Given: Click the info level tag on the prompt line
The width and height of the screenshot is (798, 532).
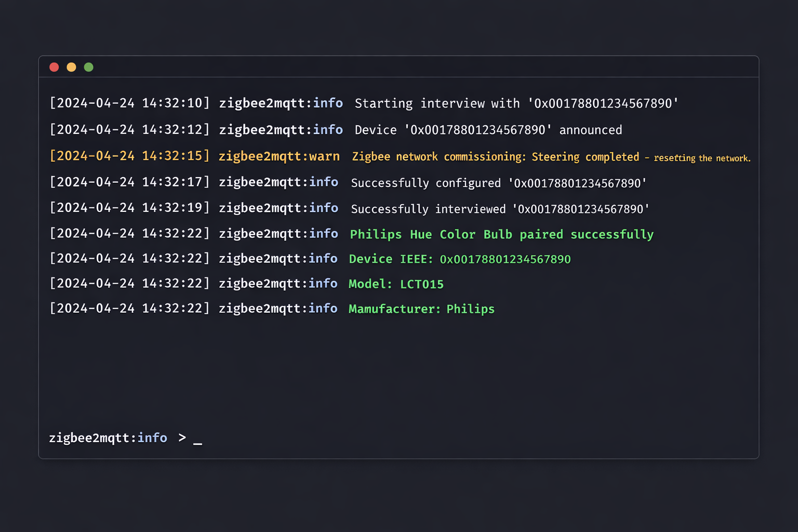Looking at the screenshot, I should [x=152, y=438].
